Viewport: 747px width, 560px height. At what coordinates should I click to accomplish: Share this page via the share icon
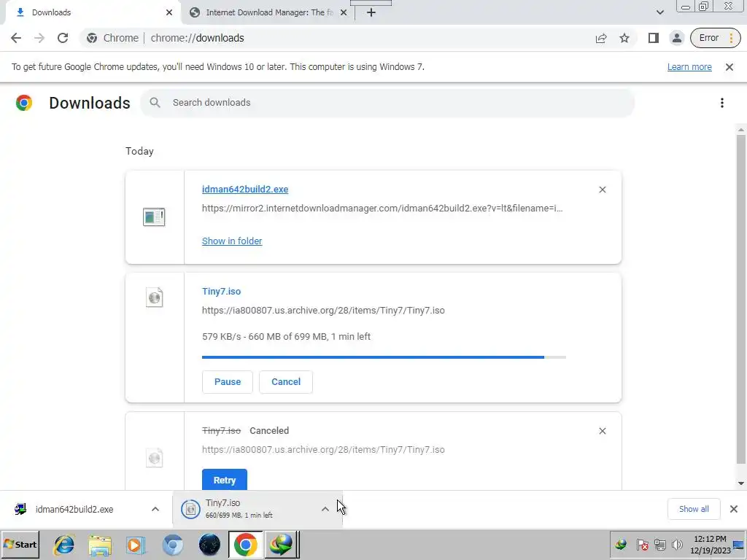coord(601,38)
